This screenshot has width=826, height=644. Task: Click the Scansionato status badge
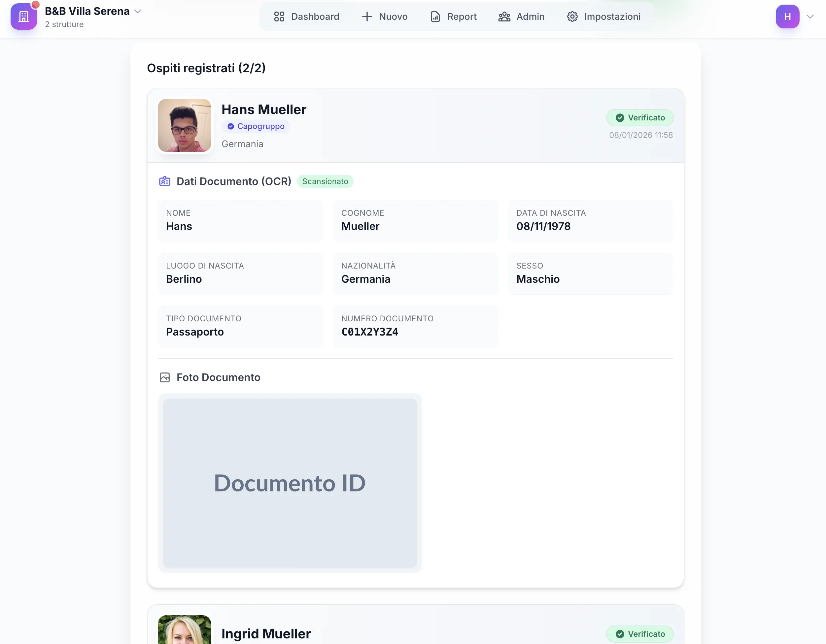(x=325, y=181)
